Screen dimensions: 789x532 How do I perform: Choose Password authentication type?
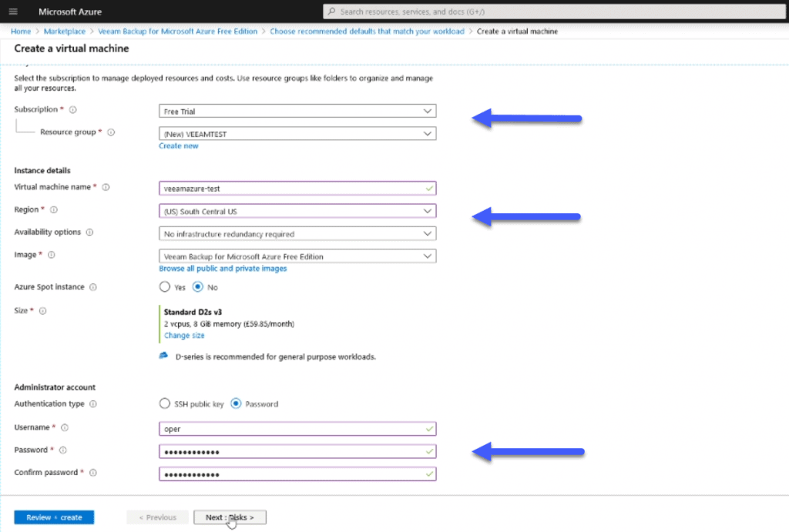[x=236, y=403]
